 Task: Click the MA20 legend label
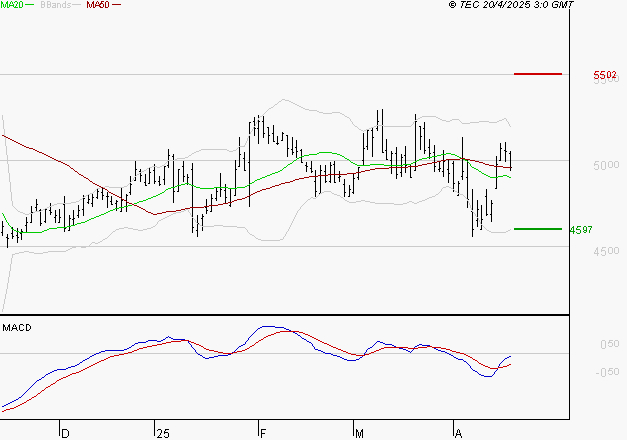click(12, 5)
